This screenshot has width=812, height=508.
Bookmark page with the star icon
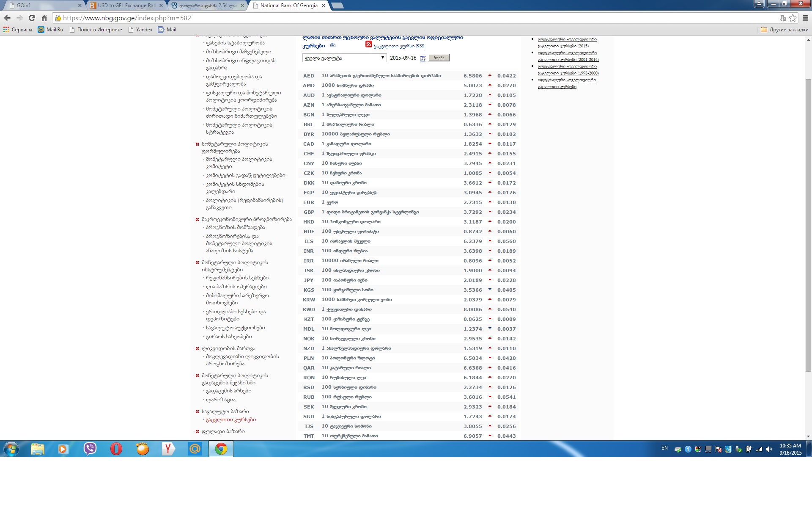click(x=793, y=18)
